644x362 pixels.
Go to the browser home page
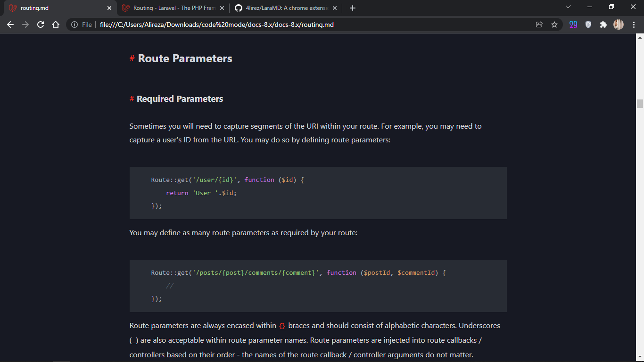(56, 25)
